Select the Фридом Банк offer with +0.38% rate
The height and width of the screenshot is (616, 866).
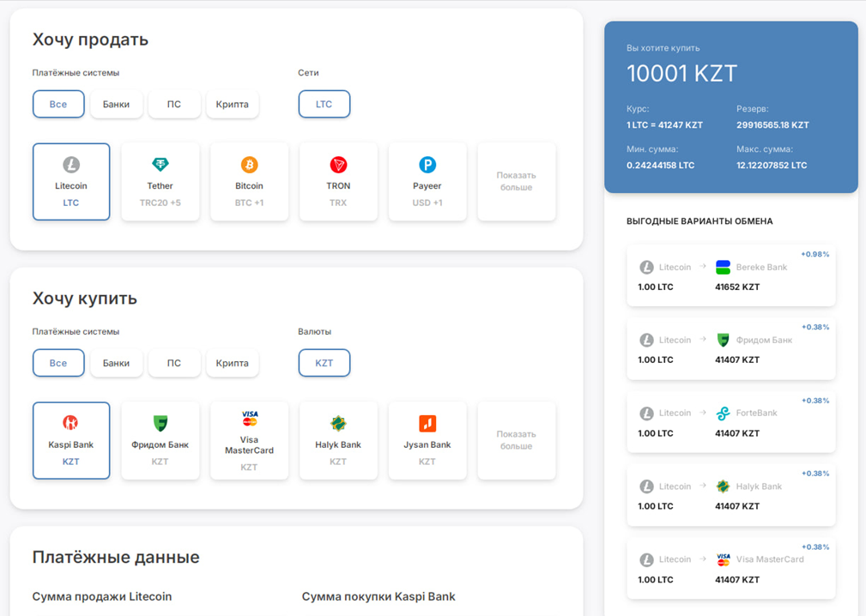tap(730, 349)
